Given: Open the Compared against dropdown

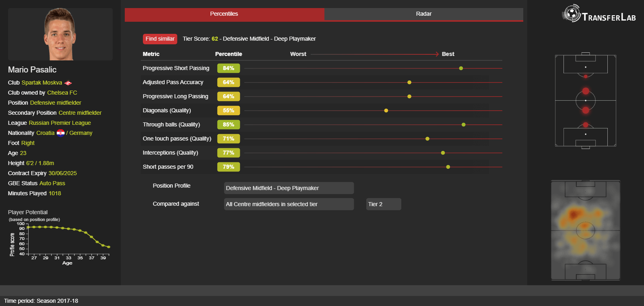Looking at the screenshot, I should tap(289, 204).
